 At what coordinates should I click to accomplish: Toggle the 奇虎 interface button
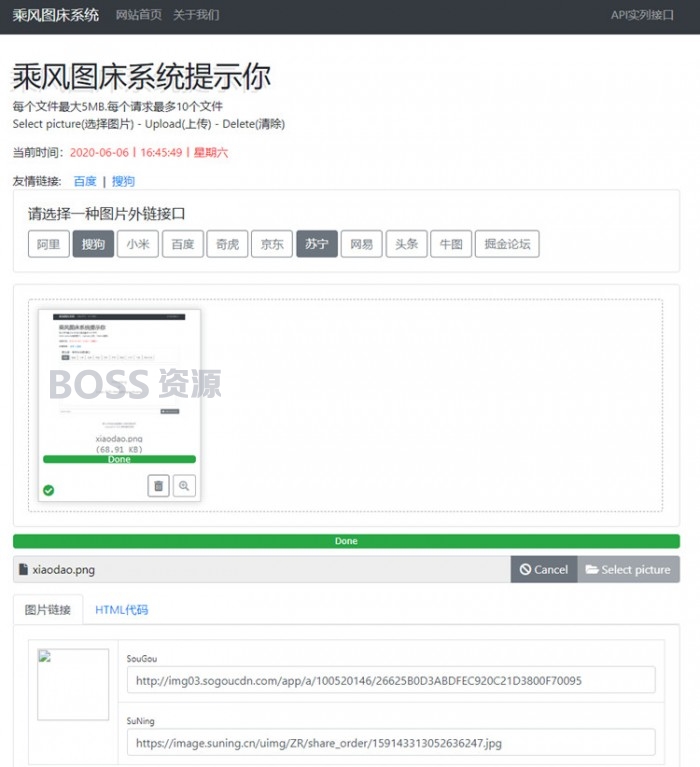click(x=227, y=244)
